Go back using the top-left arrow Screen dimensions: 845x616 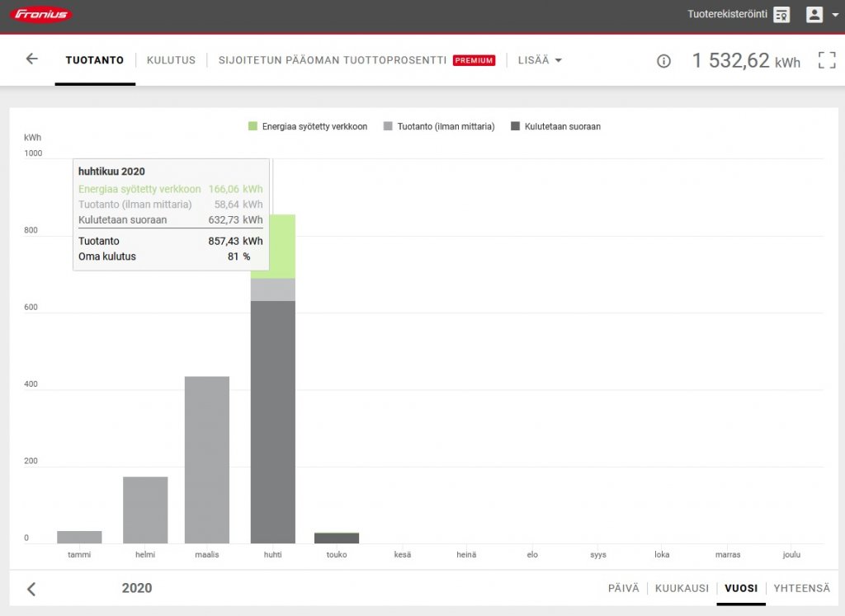[x=32, y=59]
